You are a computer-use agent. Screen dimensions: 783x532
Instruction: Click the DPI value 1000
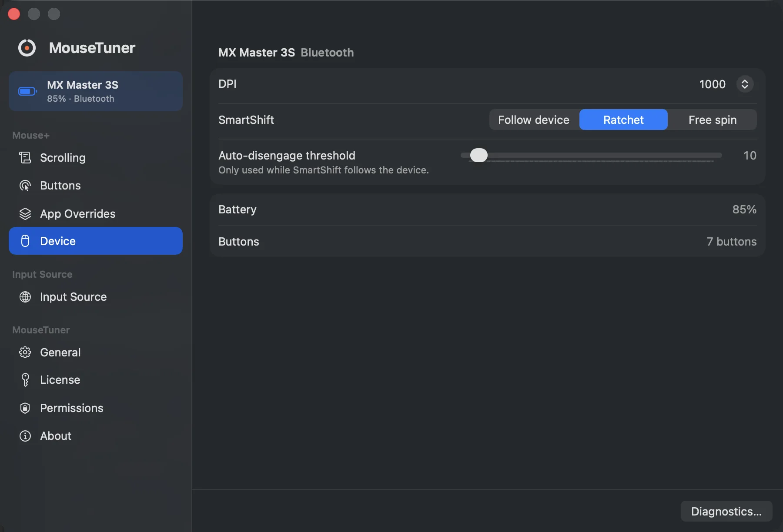(712, 84)
